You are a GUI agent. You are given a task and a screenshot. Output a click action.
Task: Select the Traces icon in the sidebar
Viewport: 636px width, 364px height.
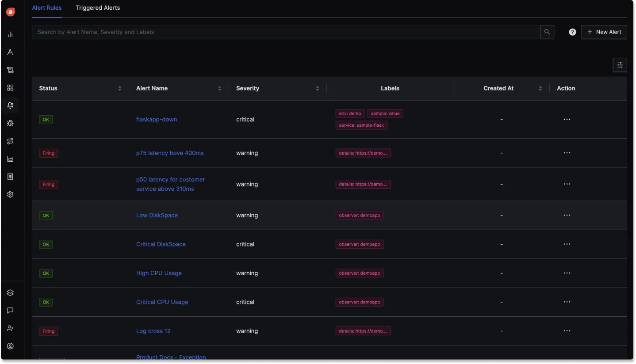[10, 52]
